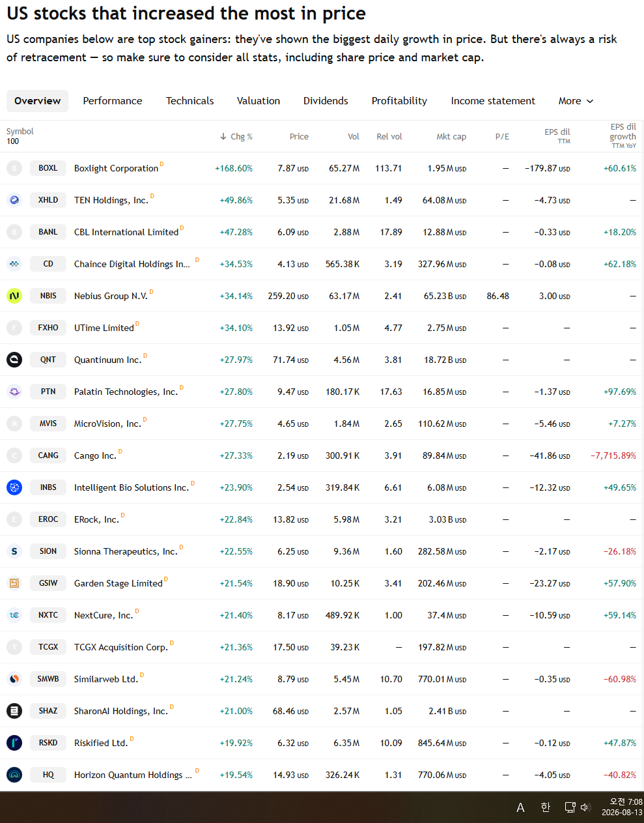This screenshot has height=823, width=644.
Task: Click the Riskified logo icon
Action: point(14,743)
